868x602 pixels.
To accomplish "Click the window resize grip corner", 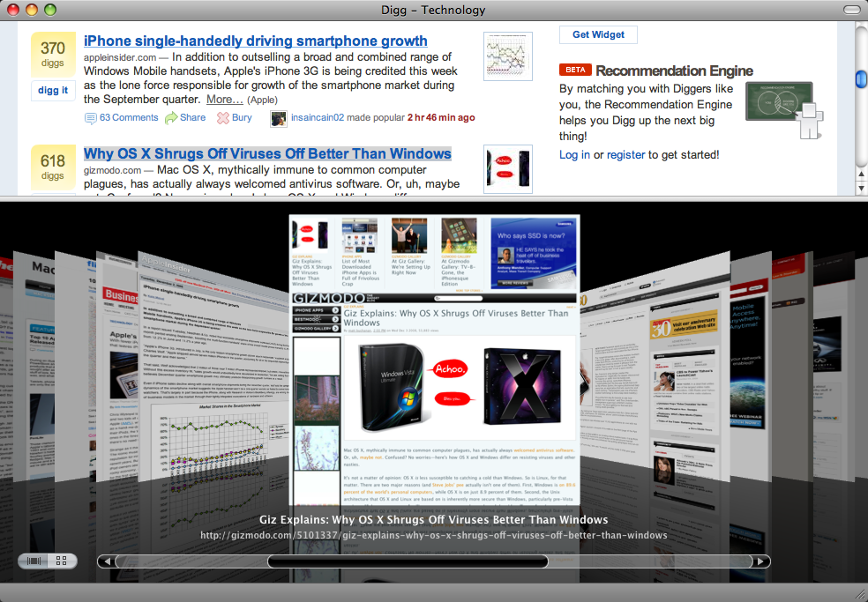I will pyautogui.click(x=860, y=594).
